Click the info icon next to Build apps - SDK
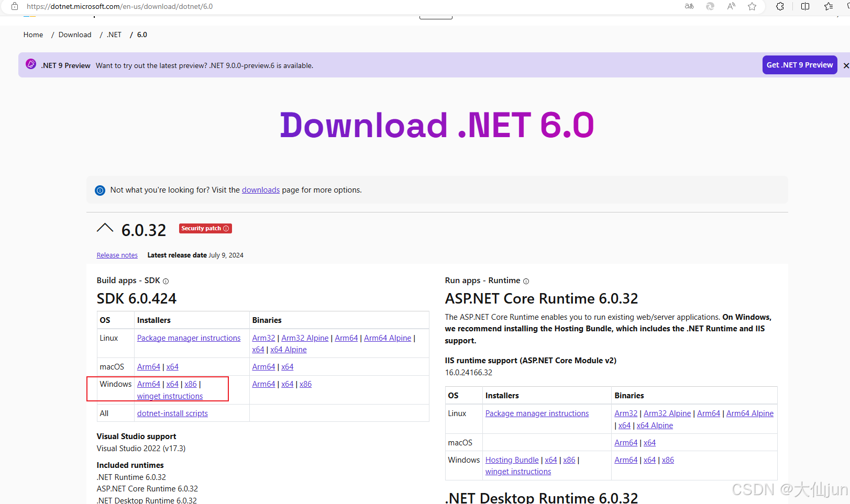Image resolution: width=850 pixels, height=504 pixels. click(x=165, y=281)
